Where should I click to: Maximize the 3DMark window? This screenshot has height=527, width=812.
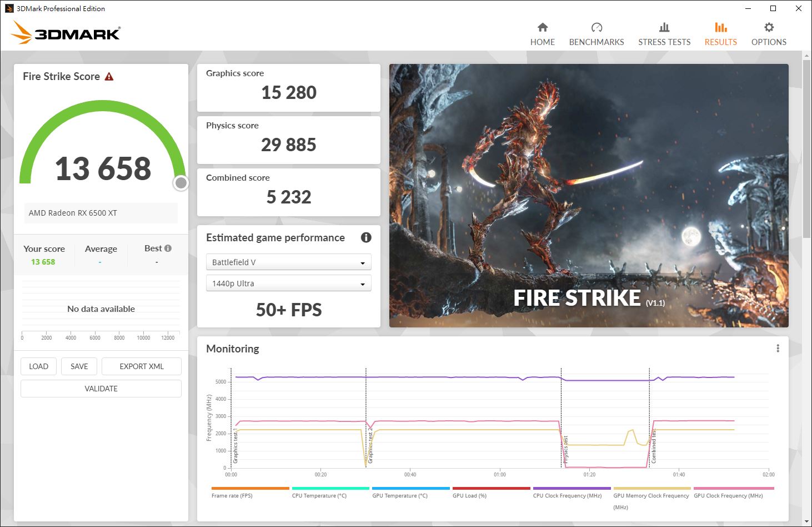[x=773, y=8]
